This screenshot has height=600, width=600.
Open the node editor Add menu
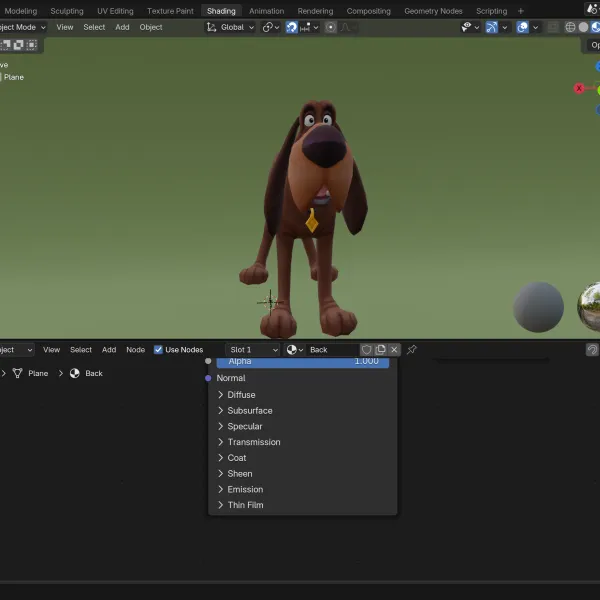pyautogui.click(x=109, y=350)
